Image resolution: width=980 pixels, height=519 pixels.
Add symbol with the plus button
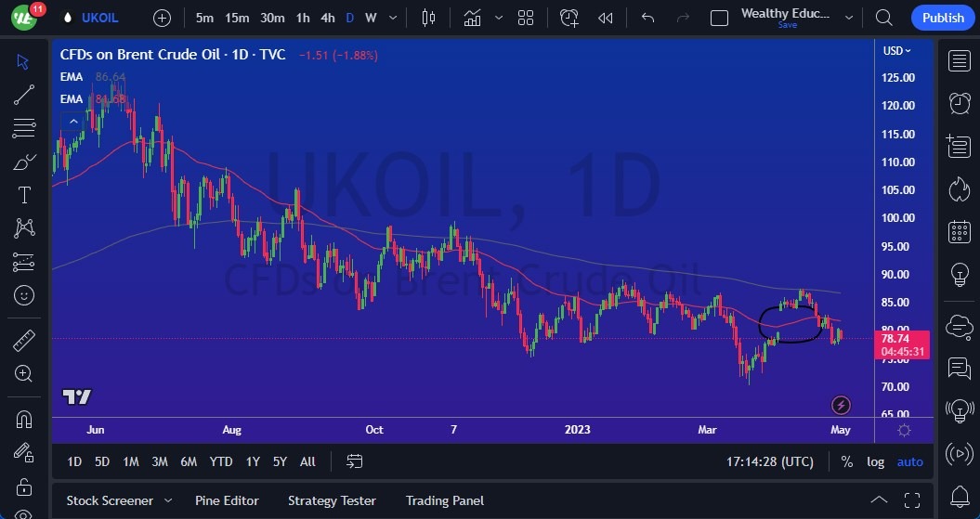point(162,19)
